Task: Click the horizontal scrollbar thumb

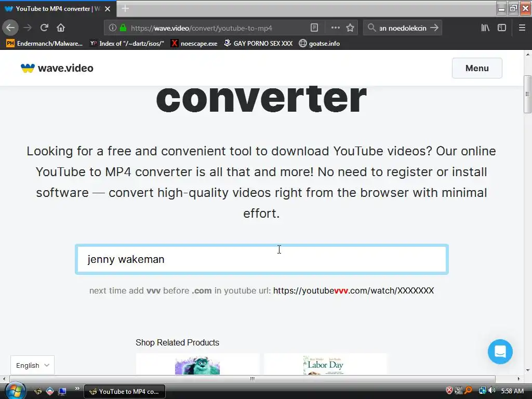Action: (x=252, y=379)
